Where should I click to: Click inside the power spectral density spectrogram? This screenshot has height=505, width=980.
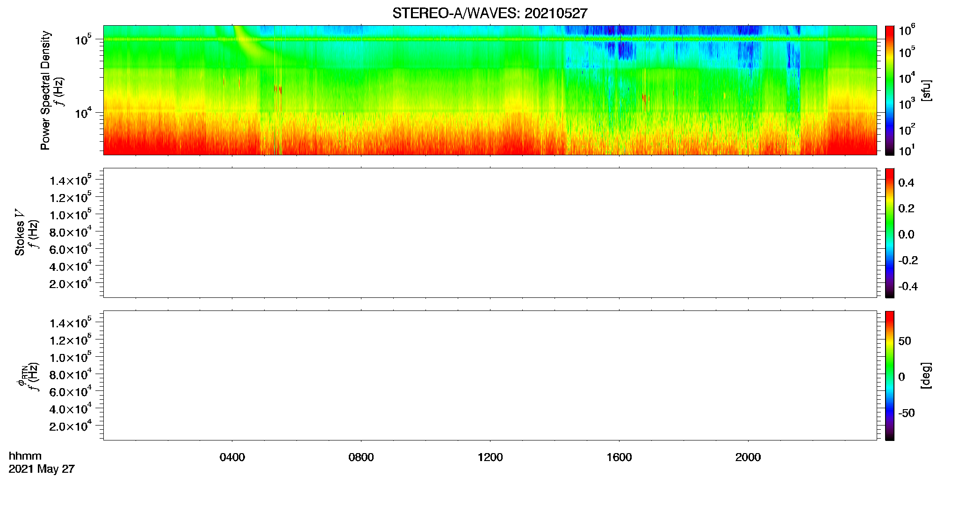pos(490,90)
